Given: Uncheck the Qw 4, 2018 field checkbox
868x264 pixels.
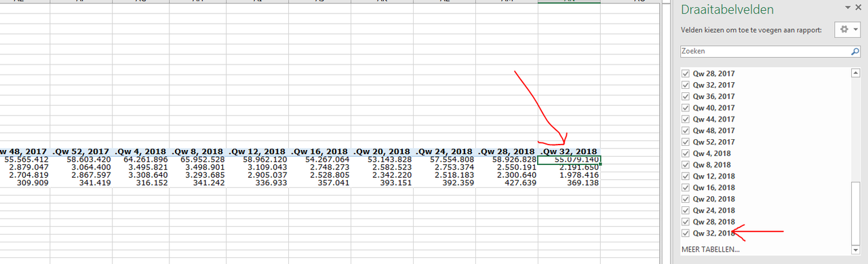Looking at the screenshot, I should pyautogui.click(x=686, y=153).
